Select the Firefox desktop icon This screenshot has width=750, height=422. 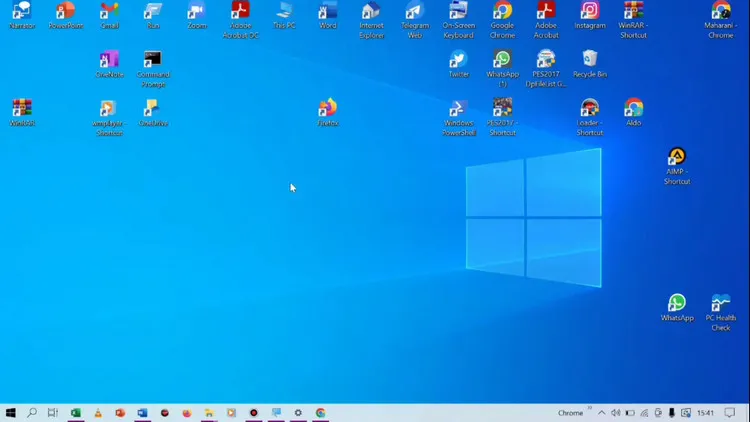point(328,113)
